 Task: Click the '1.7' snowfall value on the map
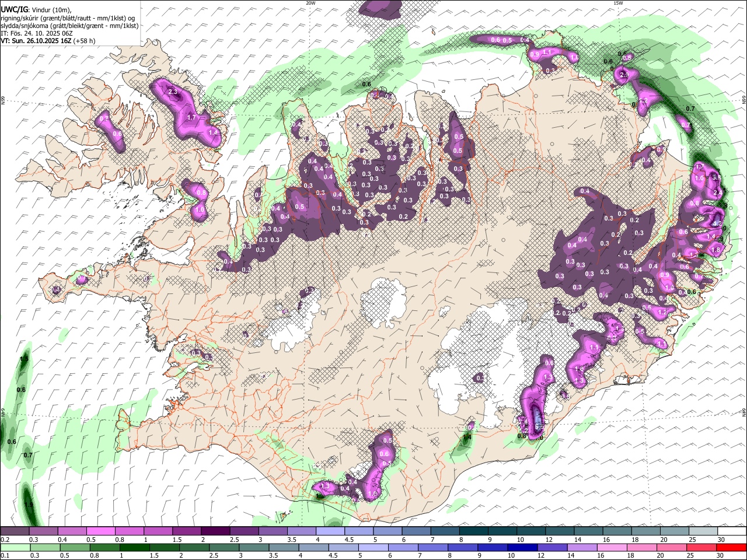191,117
